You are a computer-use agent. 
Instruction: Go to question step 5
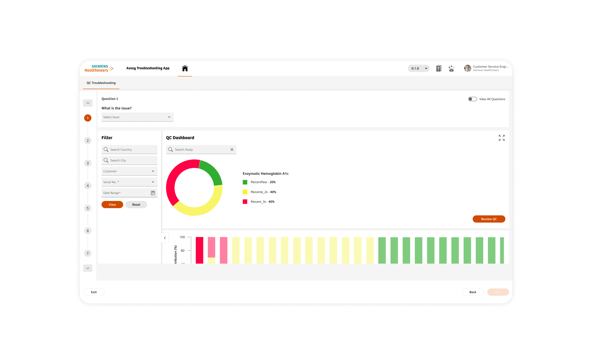(x=88, y=208)
